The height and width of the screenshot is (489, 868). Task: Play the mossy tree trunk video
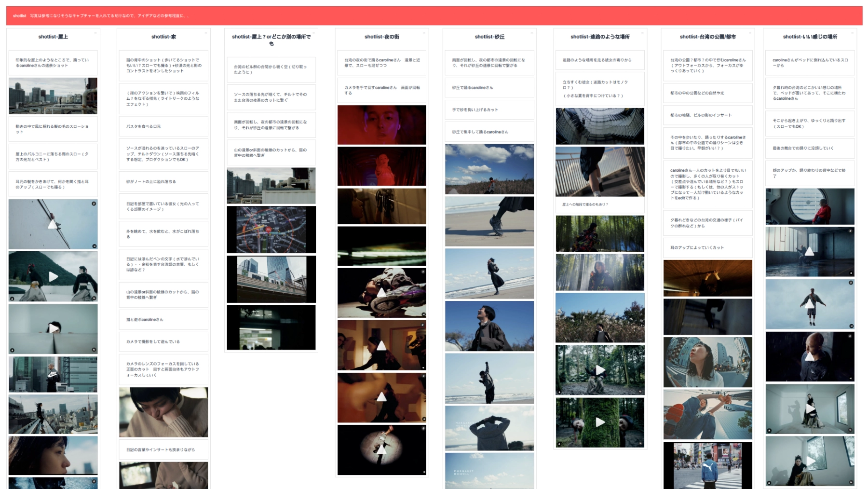(600, 422)
